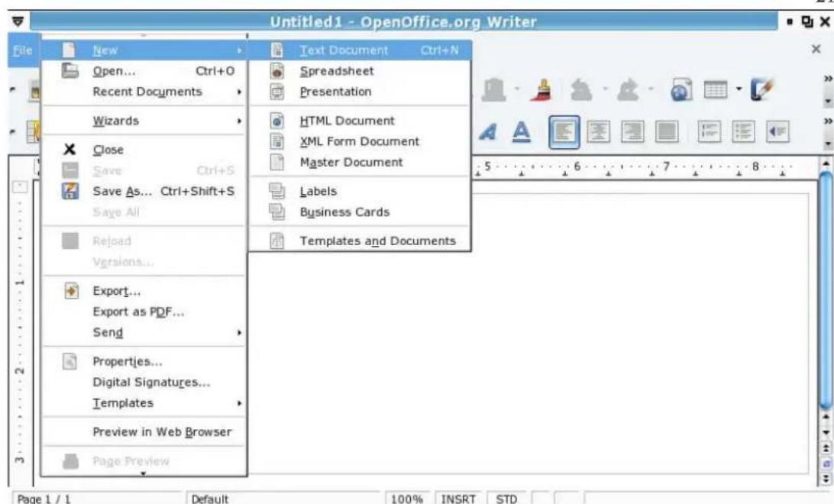The image size is (834, 504).
Task: Click the Hyperlink globe icon
Action: click(681, 90)
